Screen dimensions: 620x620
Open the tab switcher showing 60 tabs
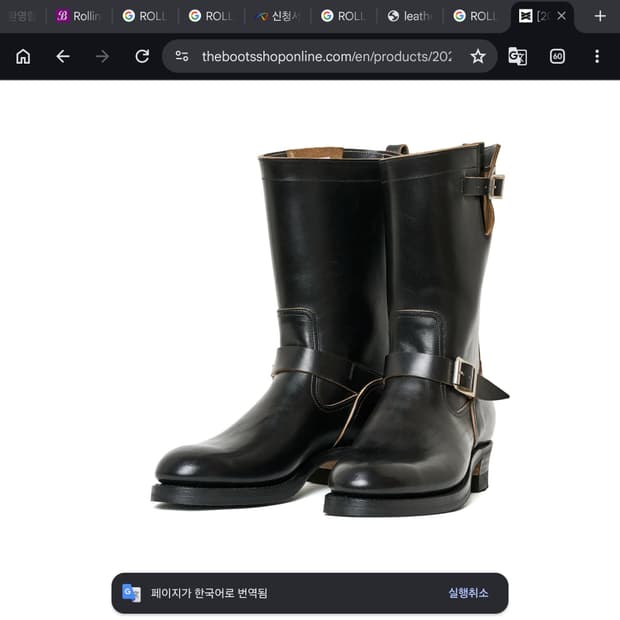pyautogui.click(x=557, y=57)
